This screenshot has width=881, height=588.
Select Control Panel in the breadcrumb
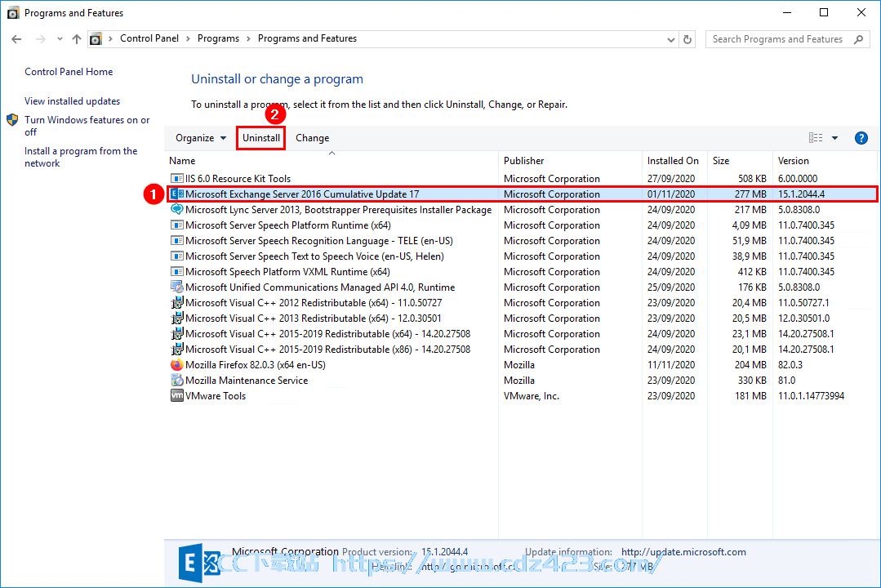(149, 38)
